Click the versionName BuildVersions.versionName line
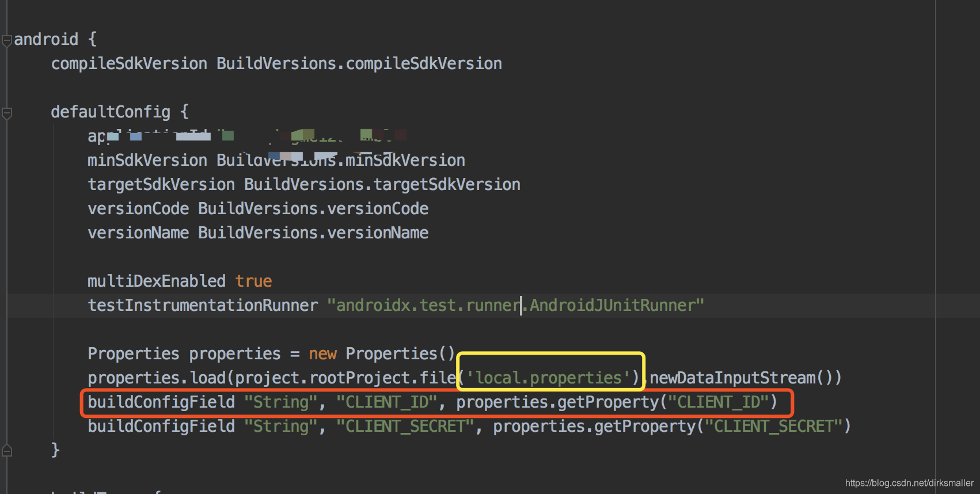980x494 pixels. [x=258, y=233]
